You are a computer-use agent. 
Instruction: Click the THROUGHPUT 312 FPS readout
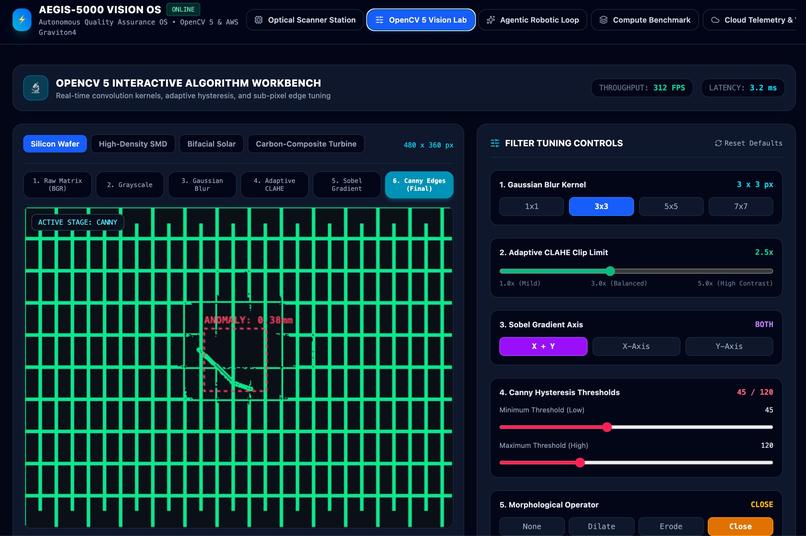click(642, 88)
